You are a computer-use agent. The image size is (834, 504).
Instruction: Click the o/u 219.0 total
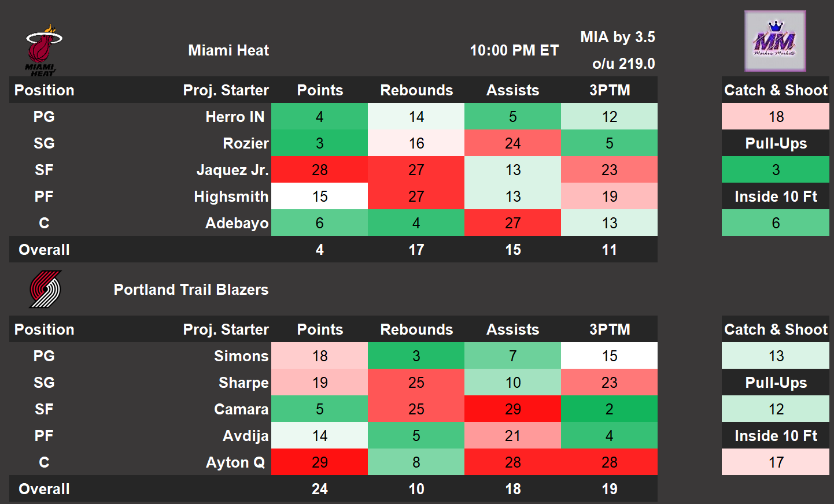(623, 64)
